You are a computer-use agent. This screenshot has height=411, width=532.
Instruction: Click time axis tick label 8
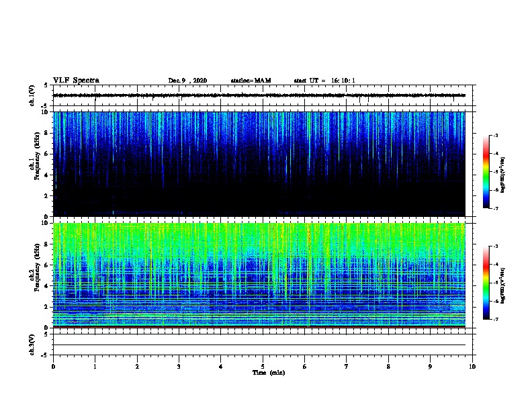click(388, 367)
